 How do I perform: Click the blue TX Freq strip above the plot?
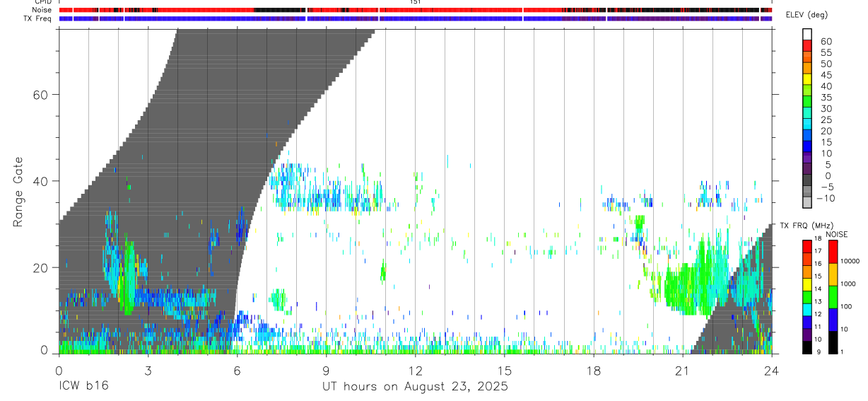coord(415,18)
